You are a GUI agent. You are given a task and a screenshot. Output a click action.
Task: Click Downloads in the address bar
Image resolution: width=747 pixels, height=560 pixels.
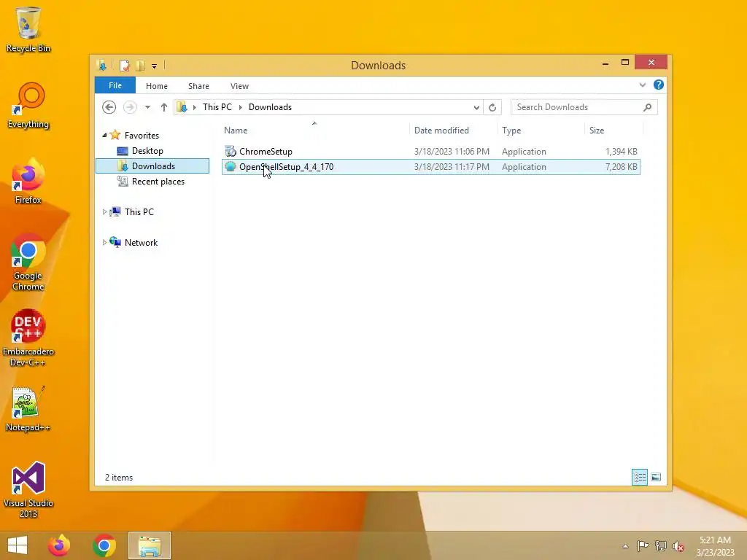click(x=270, y=107)
